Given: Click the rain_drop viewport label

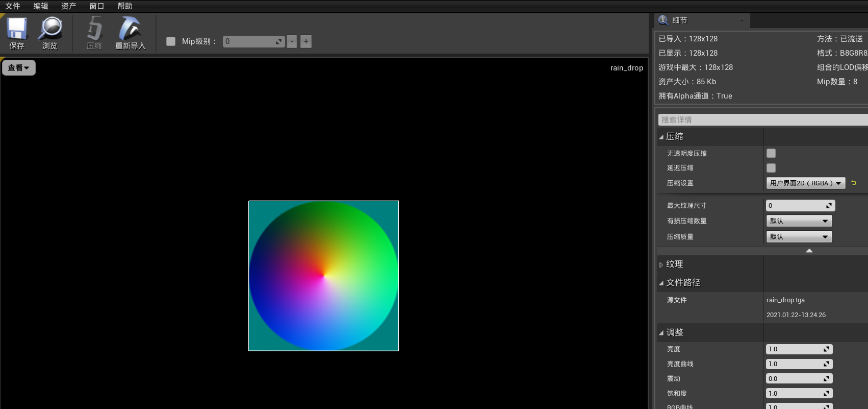Looking at the screenshot, I should point(627,68).
